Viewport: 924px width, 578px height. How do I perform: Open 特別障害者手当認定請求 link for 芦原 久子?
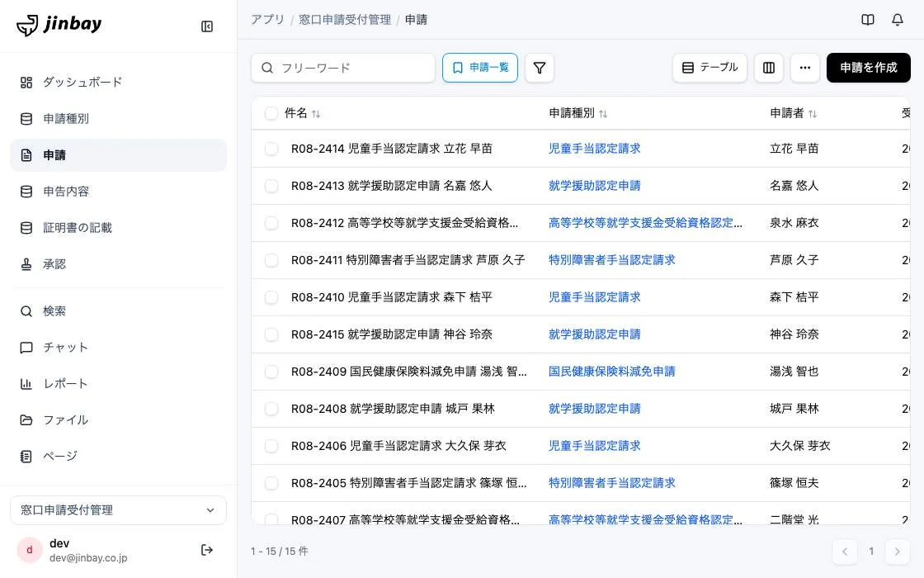pyautogui.click(x=611, y=260)
